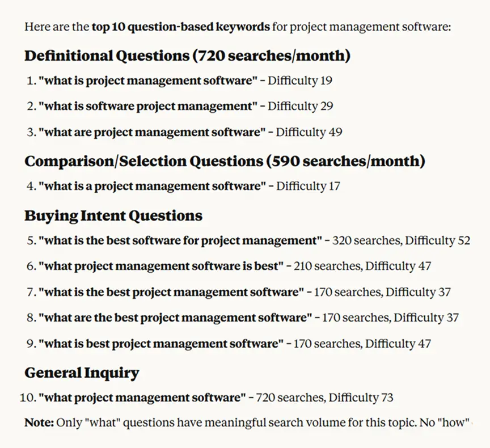
Task: Click the "Difficulty 19" text
Action: coord(300,81)
